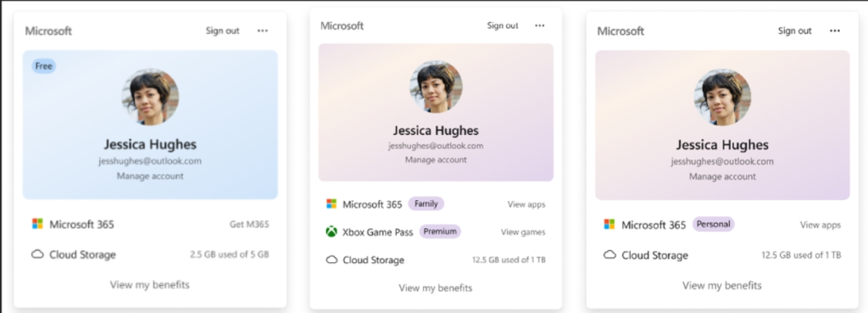Open Manage account in the Personal card
The height and width of the screenshot is (313, 868).
(x=722, y=176)
